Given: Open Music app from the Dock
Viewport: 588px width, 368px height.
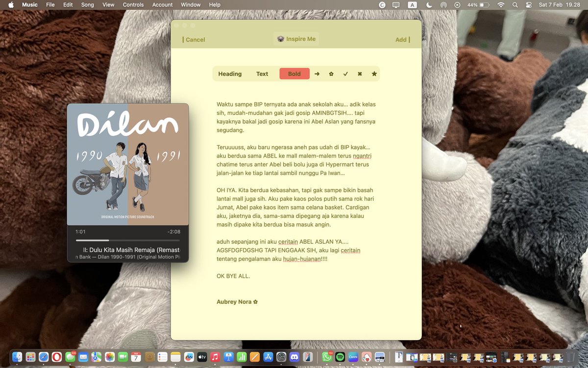Looking at the screenshot, I should click(x=215, y=357).
